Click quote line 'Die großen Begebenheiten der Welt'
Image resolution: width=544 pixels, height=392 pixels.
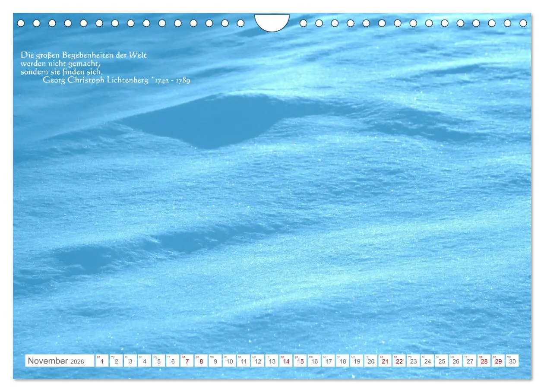[84, 55]
